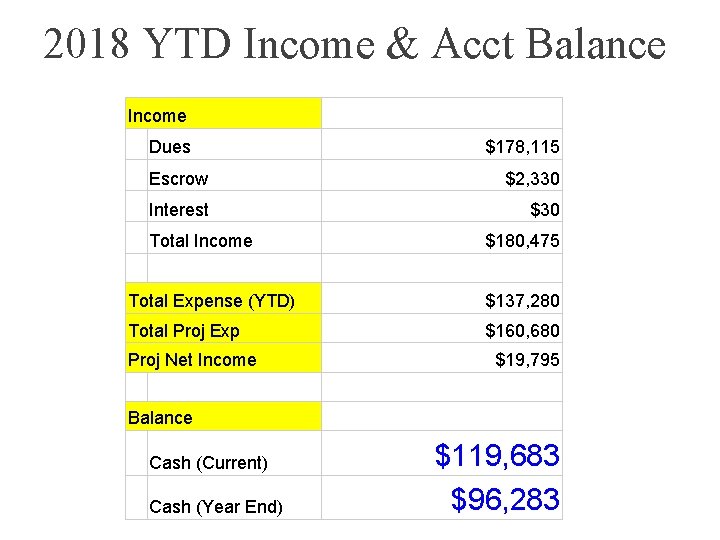Click the Dues row label
The width and height of the screenshot is (720, 540).
(170, 147)
